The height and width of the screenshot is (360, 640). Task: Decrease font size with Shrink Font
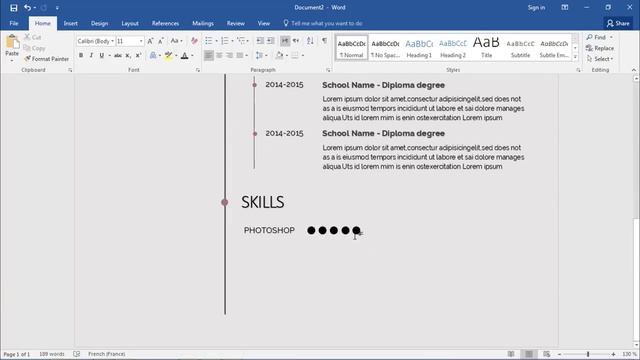(161, 41)
